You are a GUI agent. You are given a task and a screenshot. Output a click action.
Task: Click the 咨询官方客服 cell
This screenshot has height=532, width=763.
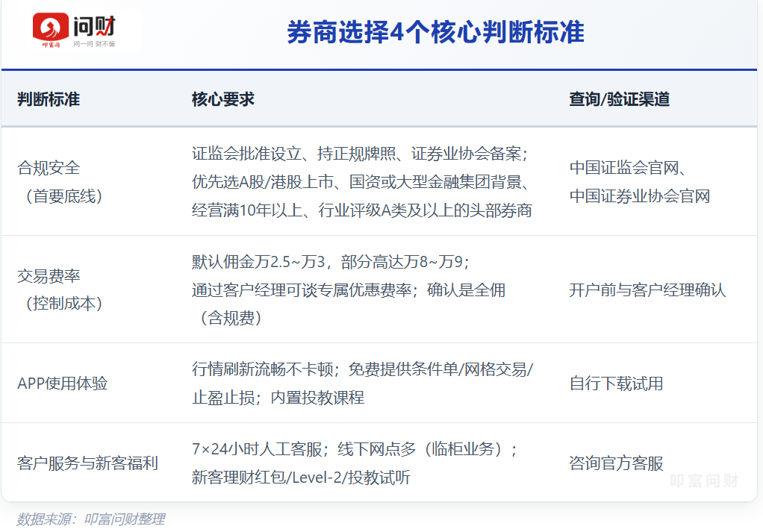(617, 463)
